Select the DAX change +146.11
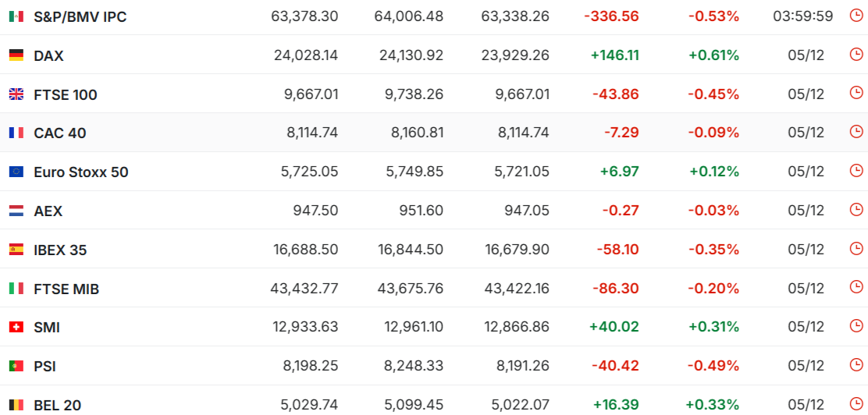The height and width of the screenshot is (415, 868). [615, 55]
